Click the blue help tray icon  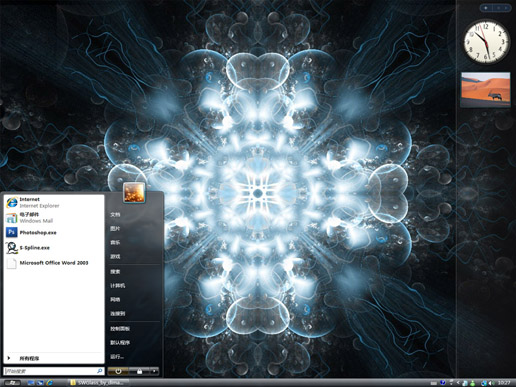pyautogui.click(x=443, y=383)
